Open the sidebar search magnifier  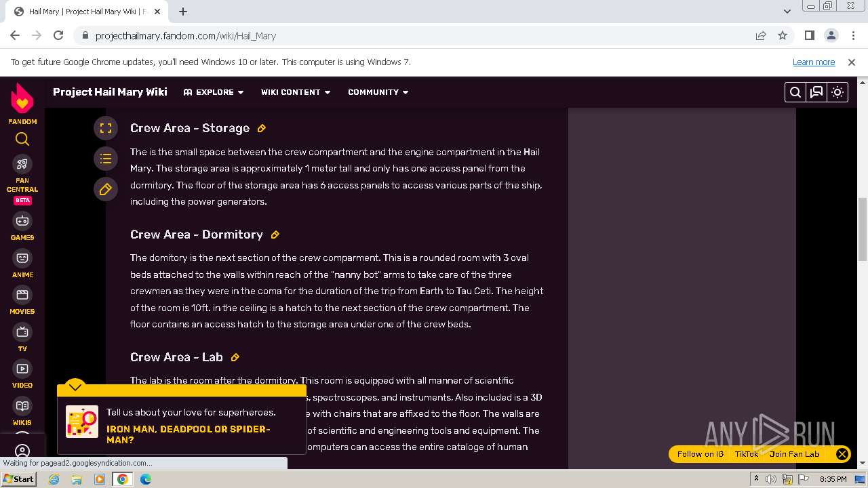[x=22, y=139]
